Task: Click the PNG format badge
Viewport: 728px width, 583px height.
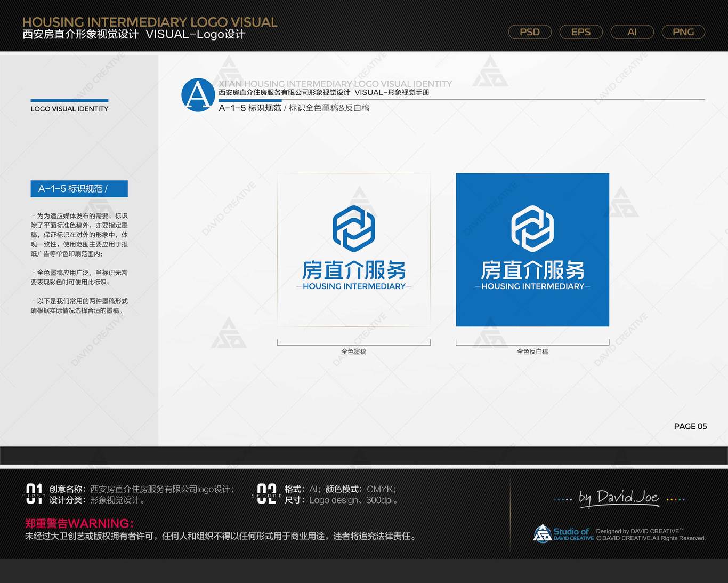Action: [683, 32]
